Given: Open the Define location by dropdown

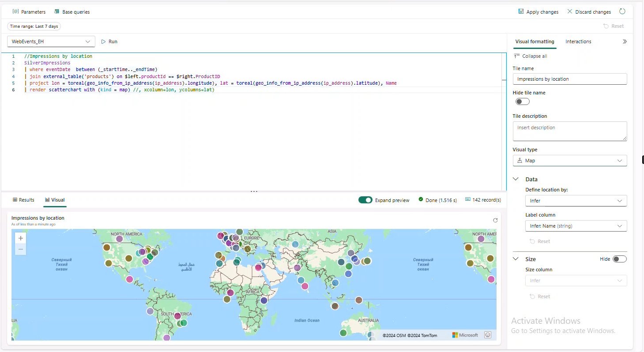Looking at the screenshot, I should click(576, 201).
